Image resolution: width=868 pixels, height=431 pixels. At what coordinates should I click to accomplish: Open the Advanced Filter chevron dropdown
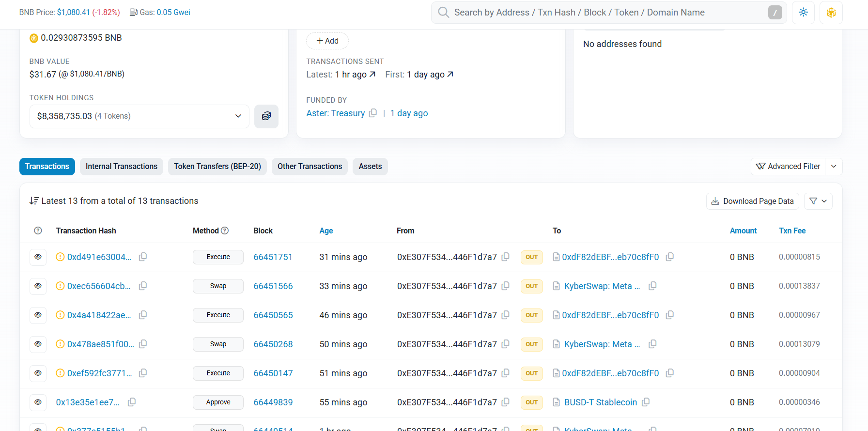coord(834,167)
